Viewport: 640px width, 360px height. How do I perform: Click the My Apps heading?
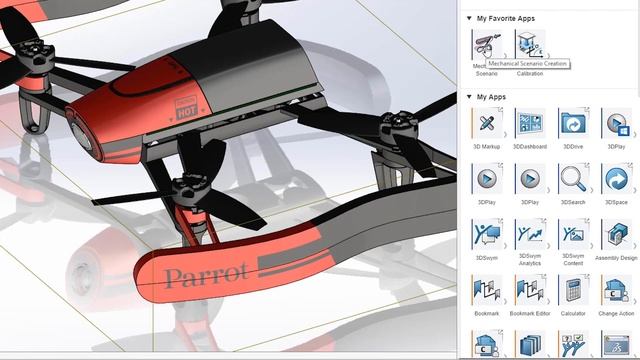[491, 97]
